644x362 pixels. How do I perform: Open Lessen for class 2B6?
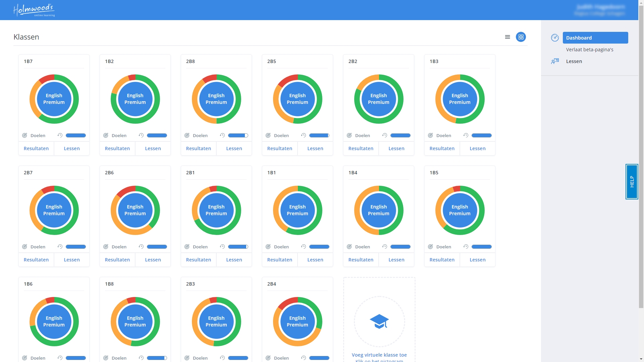[153, 260]
